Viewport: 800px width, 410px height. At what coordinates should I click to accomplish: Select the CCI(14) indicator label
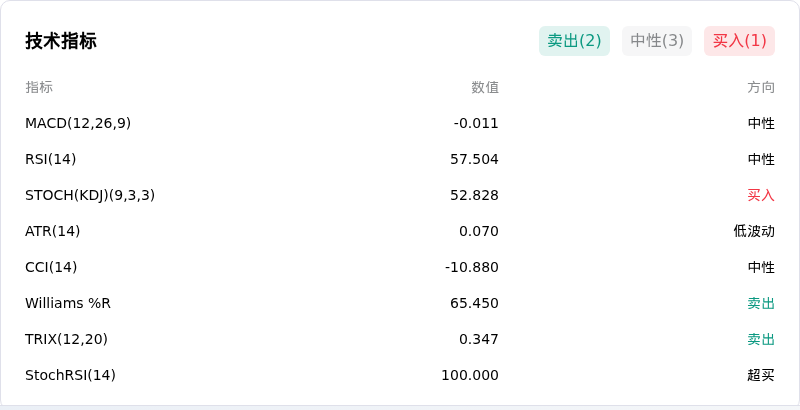point(51,267)
